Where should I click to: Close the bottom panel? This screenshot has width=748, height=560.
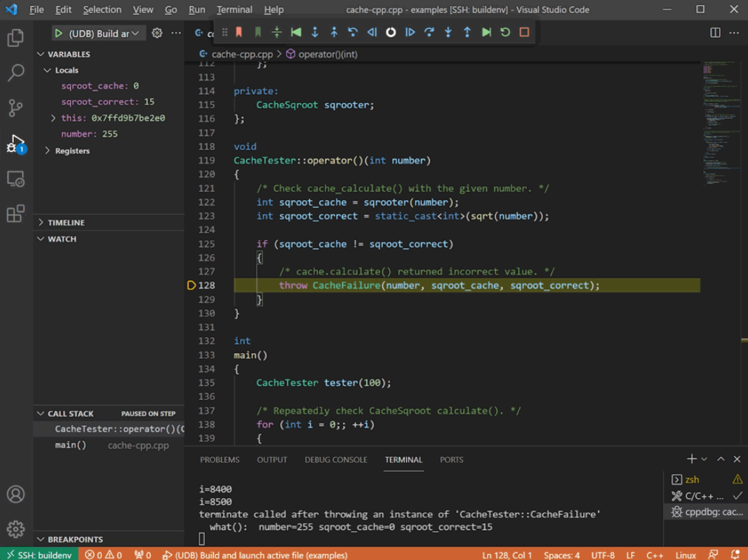[737, 459]
